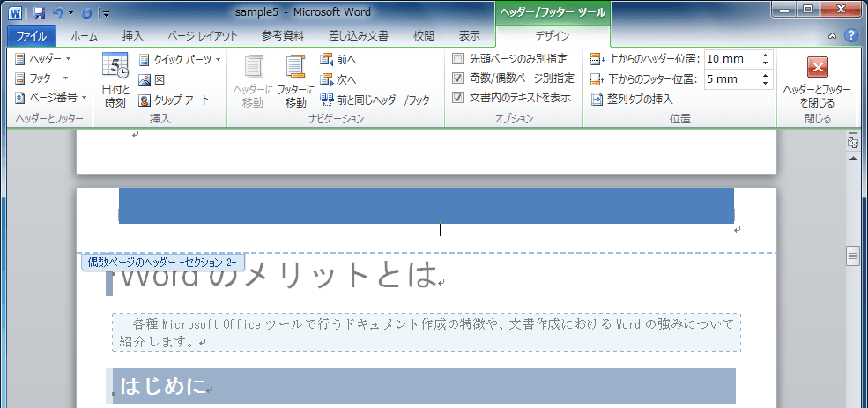Screen dimensions: 868x408
Task: Expand the ページ番号 dropdown
Action: [x=51, y=98]
